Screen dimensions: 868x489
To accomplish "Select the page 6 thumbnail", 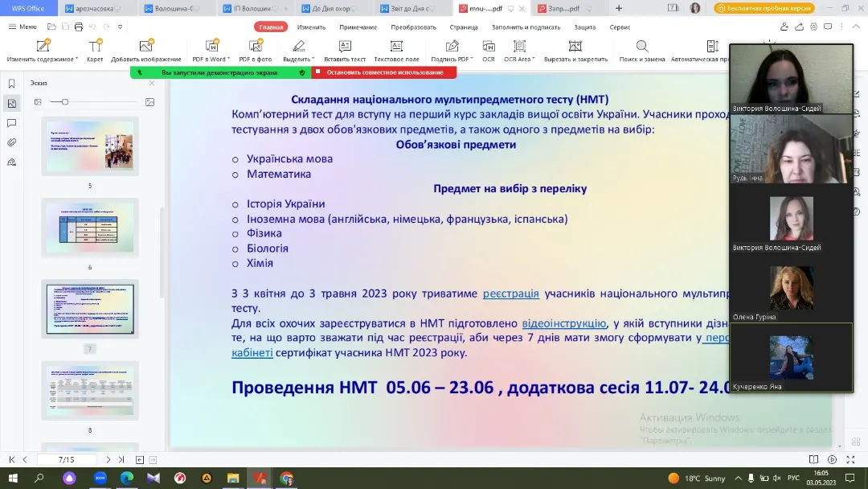I will (x=90, y=228).
